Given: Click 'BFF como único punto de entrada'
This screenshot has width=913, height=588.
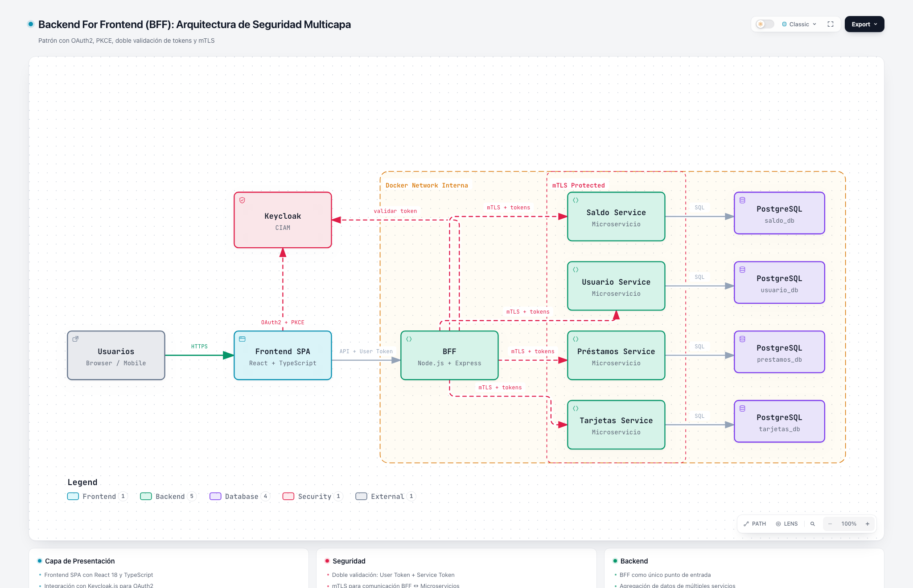Looking at the screenshot, I should [x=665, y=575].
